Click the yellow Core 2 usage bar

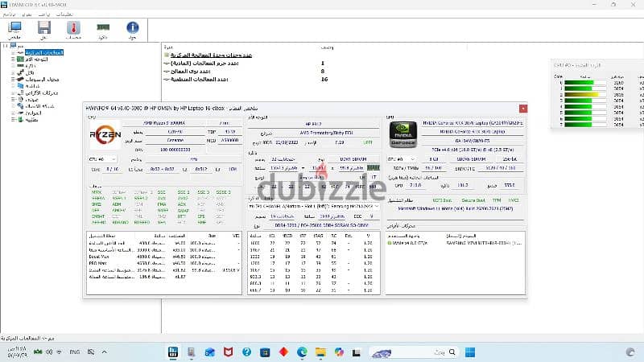pyautogui.click(x=585, y=94)
